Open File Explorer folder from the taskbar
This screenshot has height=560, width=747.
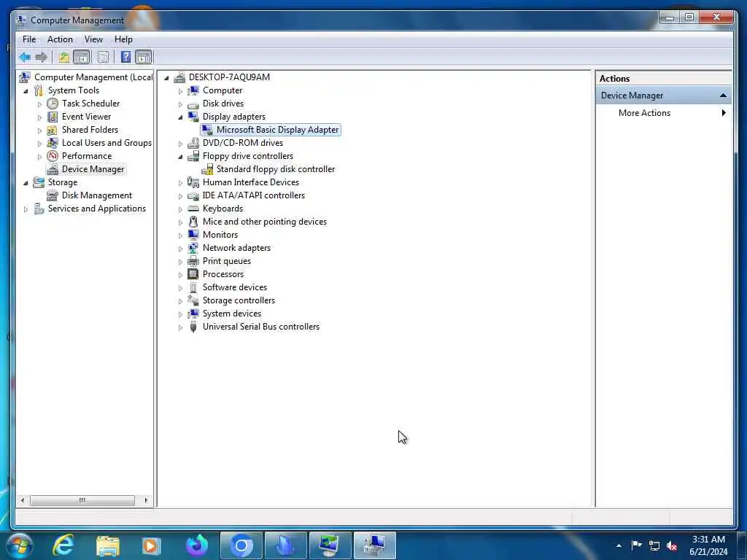[x=108, y=545]
